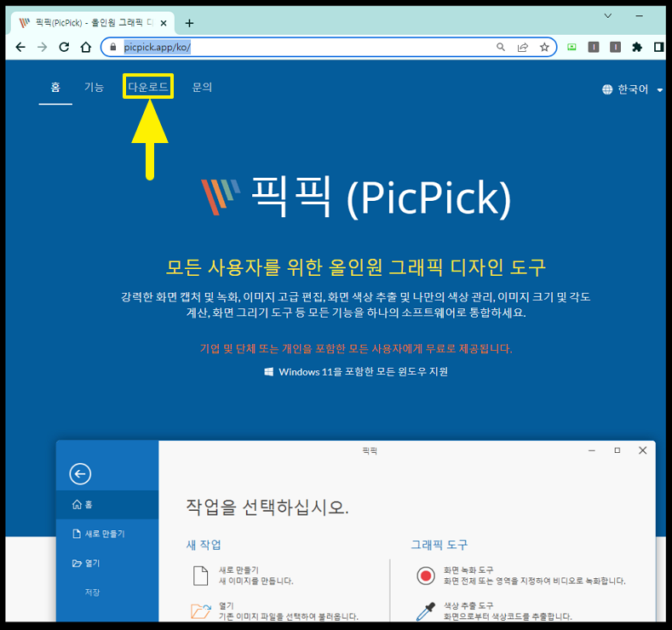The image size is (672, 630).
Task: Select 저장 in PicPick sidebar
Action: point(107,593)
